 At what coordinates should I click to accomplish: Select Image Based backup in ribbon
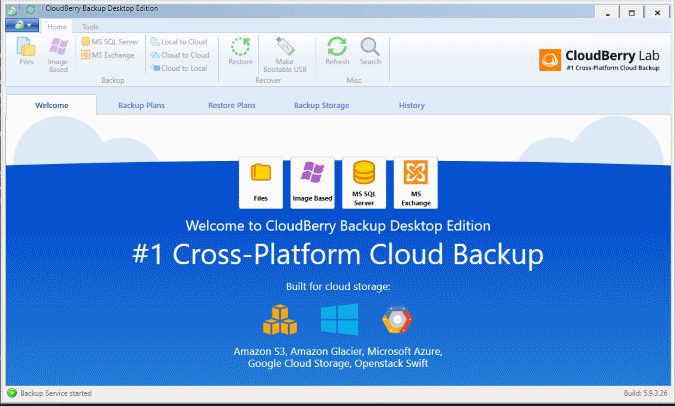58,55
